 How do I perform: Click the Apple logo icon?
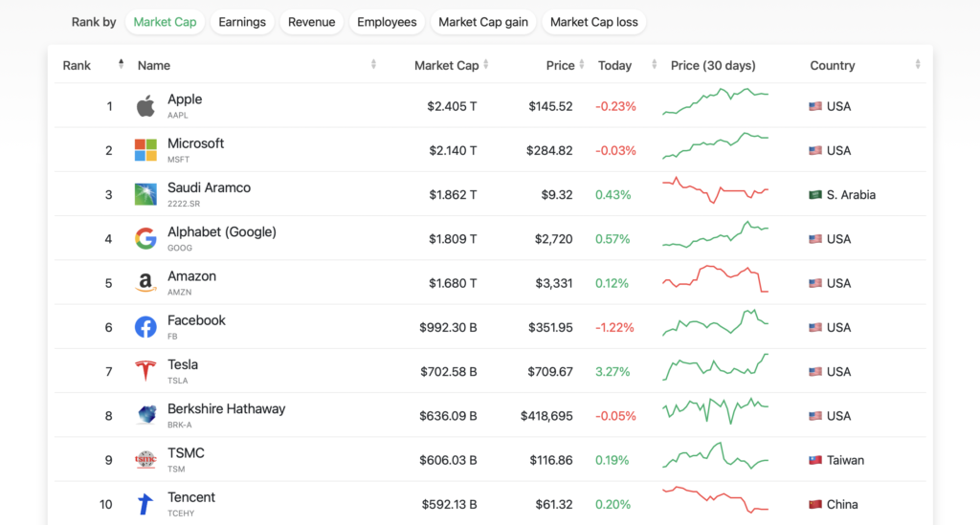tap(145, 106)
